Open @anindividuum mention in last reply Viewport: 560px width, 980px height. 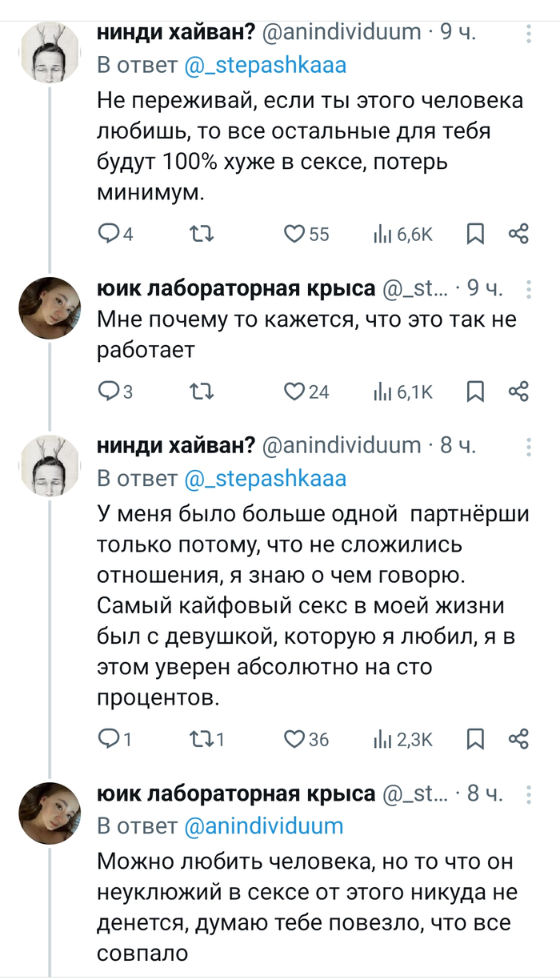(x=264, y=825)
